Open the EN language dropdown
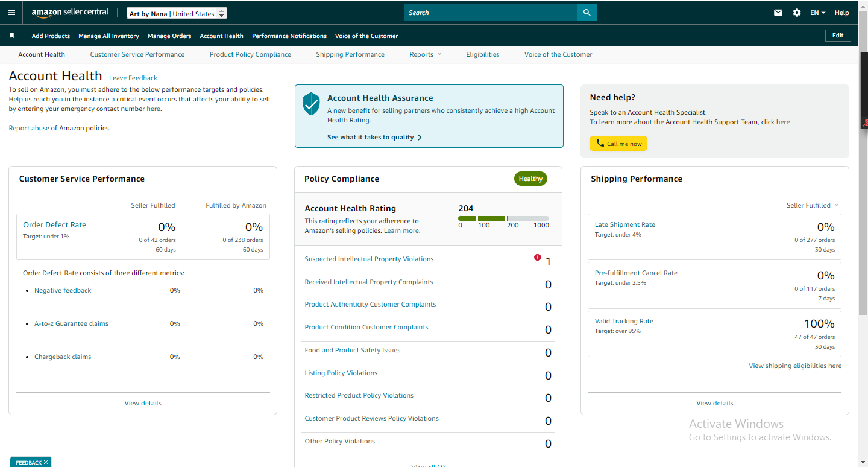This screenshot has height=467, width=868. 817,13
